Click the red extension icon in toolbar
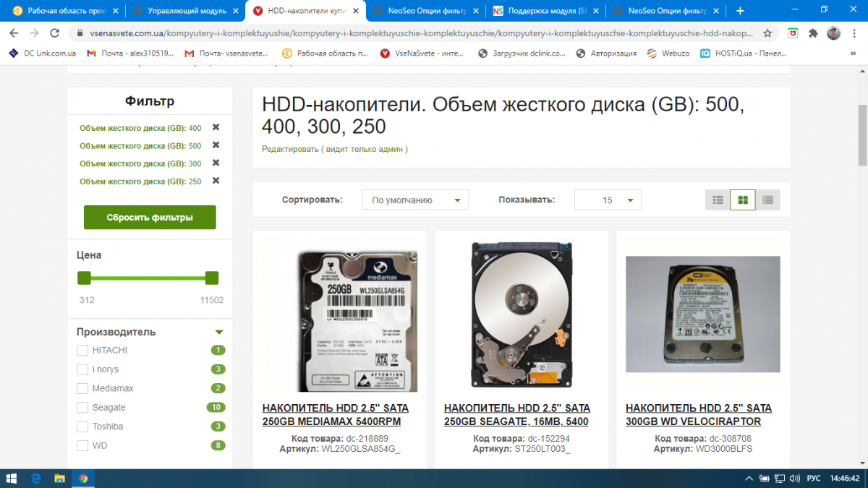This screenshot has width=868, height=488. coord(793,33)
